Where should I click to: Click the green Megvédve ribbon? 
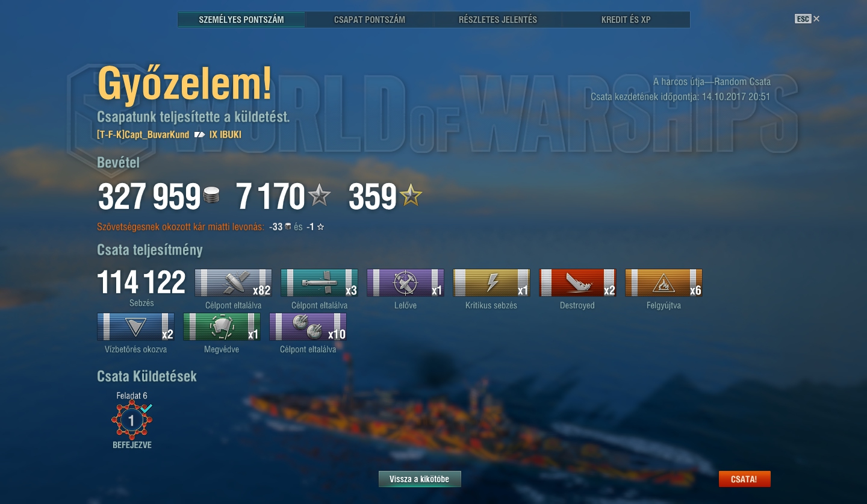pyautogui.click(x=222, y=326)
